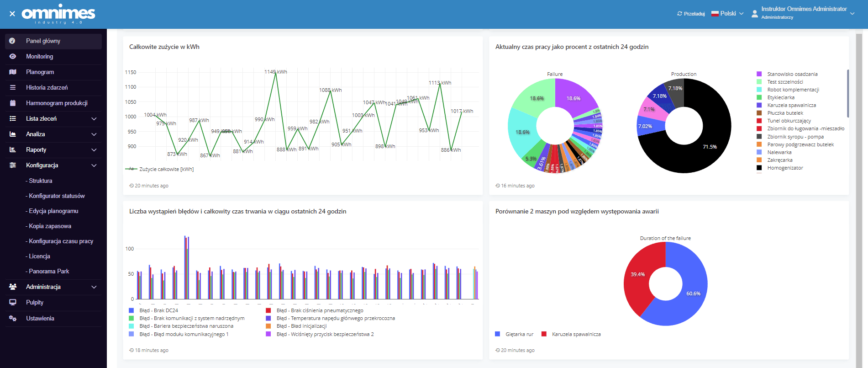Click the Lista zleceń icon

coord(12,118)
